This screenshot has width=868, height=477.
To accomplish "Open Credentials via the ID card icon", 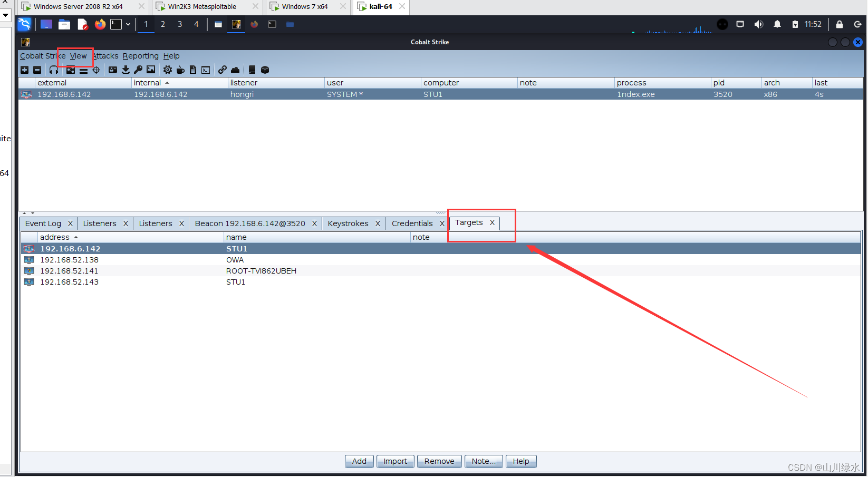I will pos(113,70).
